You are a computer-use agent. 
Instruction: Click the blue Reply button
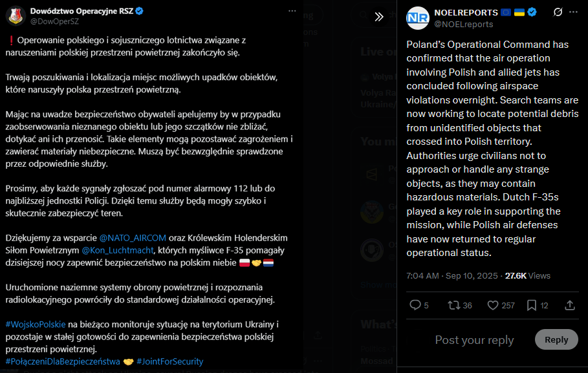click(x=556, y=339)
